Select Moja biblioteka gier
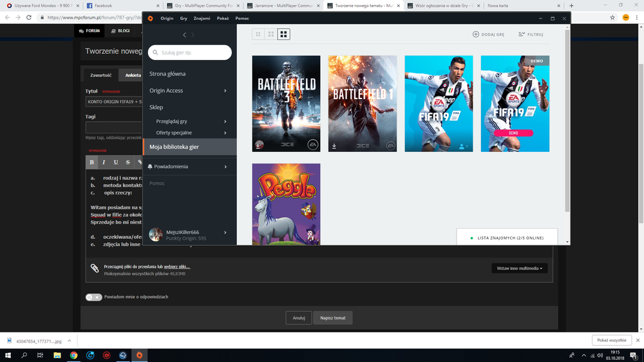Viewport: 644px width, 362px height. tap(189, 147)
